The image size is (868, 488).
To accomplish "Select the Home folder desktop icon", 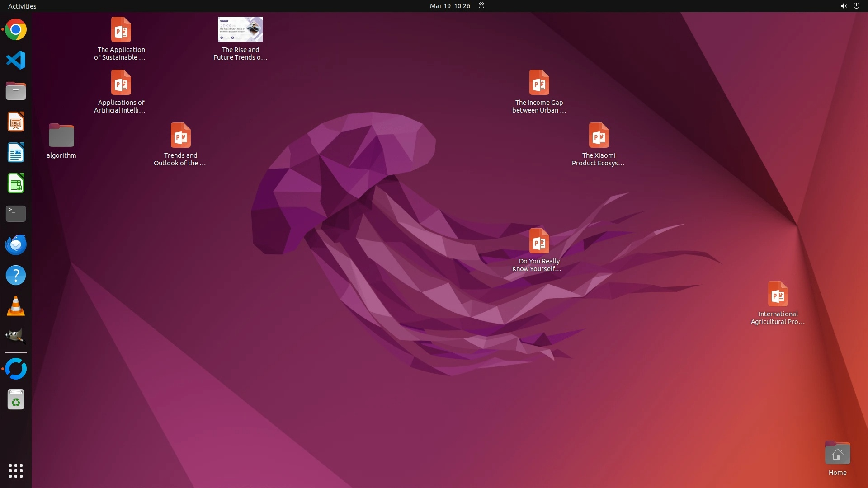I will 837,454.
